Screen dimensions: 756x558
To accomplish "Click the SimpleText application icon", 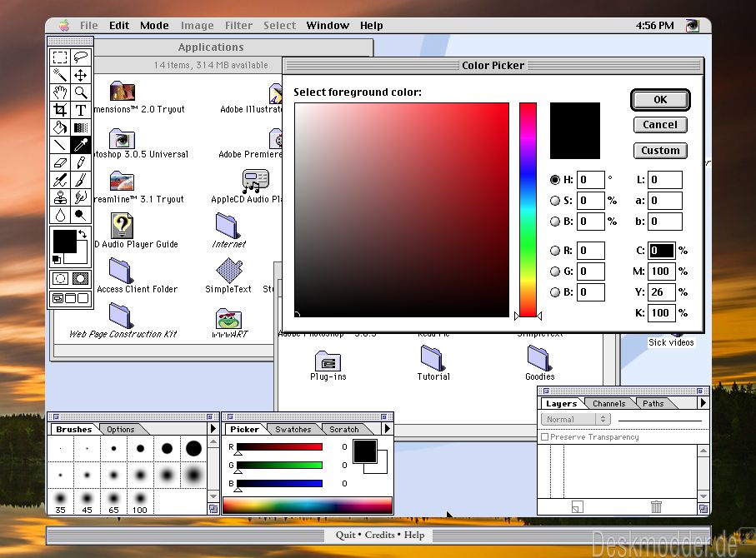I will (x=228, y=276).
